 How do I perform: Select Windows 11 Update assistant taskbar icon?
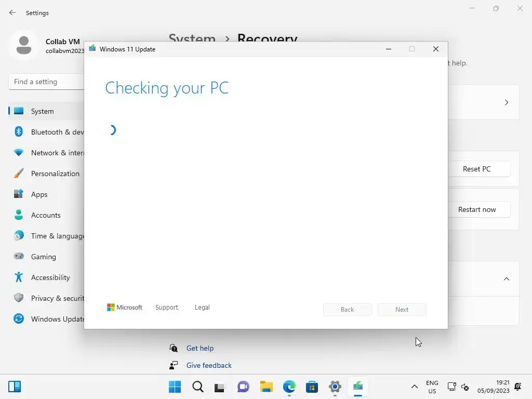(358, 387)
